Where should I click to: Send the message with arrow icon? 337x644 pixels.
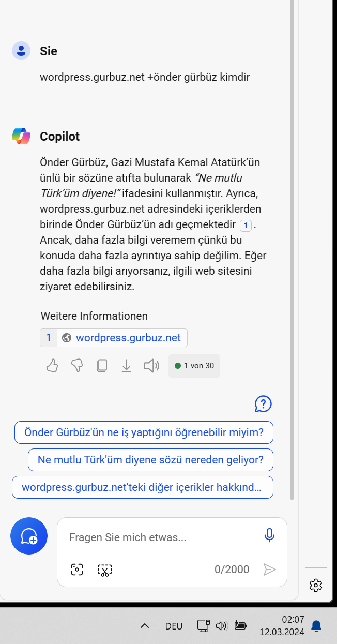(269, 570)
